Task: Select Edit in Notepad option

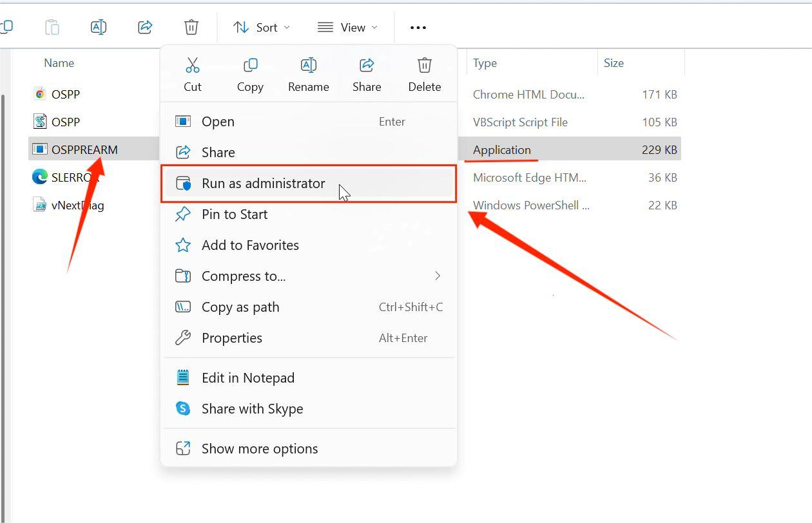Action: pos(248,378)
